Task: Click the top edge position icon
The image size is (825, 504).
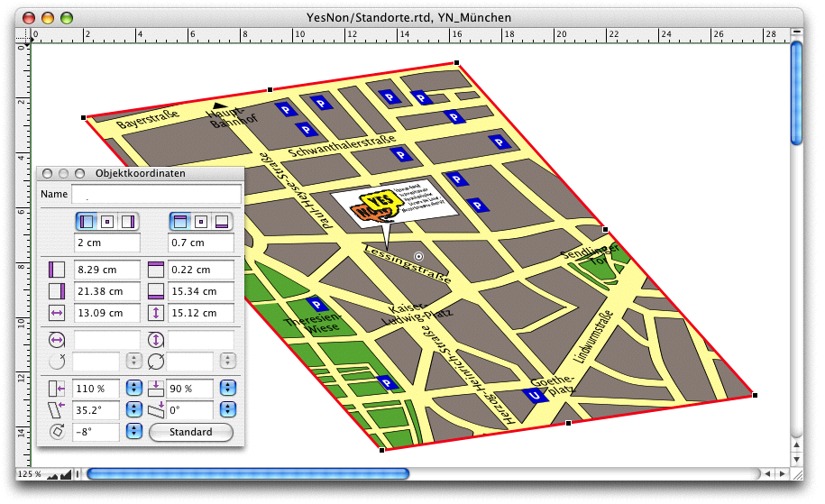Action: [x=155, y=270]
